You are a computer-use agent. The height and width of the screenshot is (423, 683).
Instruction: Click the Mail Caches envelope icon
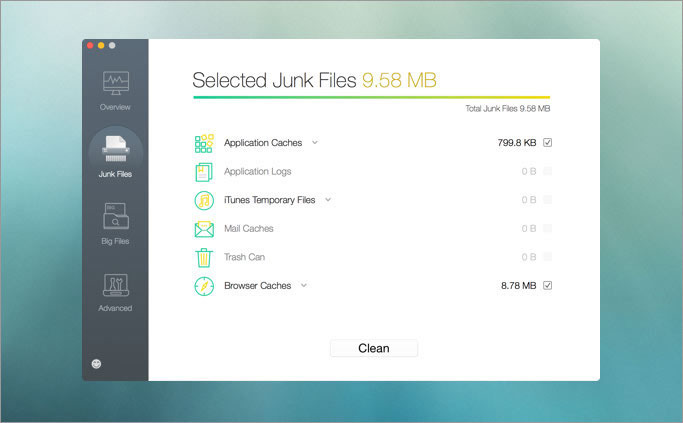pos(204,229)
